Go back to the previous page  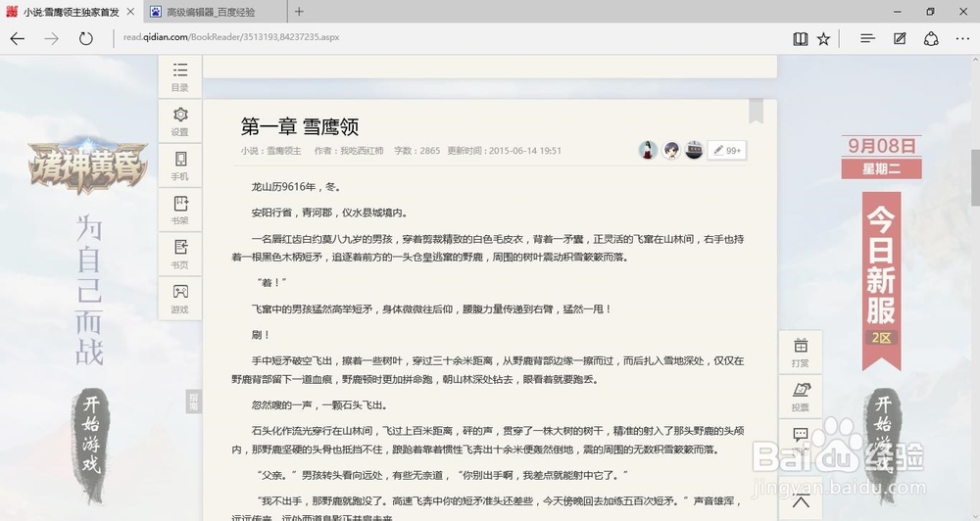[18, 39]
